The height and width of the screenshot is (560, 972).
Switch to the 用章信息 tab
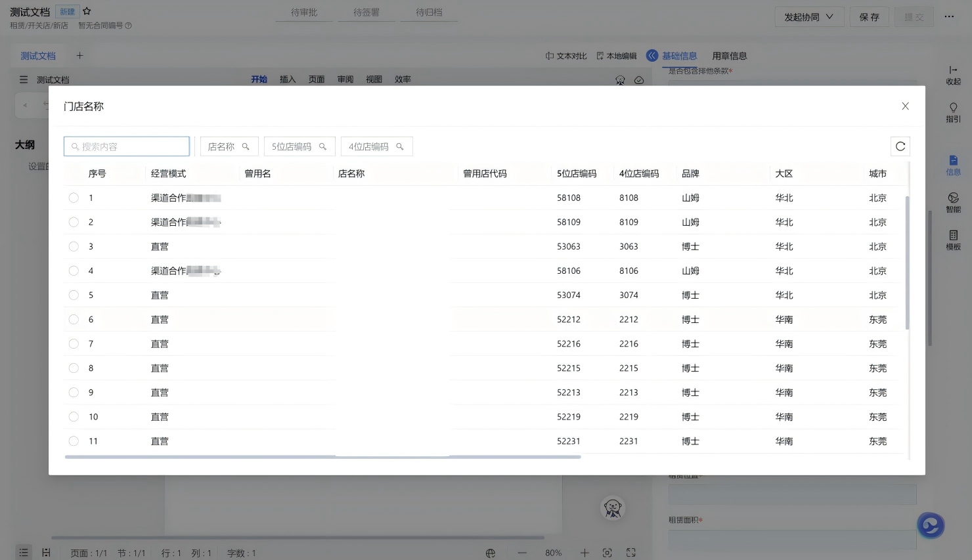tap(729, 56)
